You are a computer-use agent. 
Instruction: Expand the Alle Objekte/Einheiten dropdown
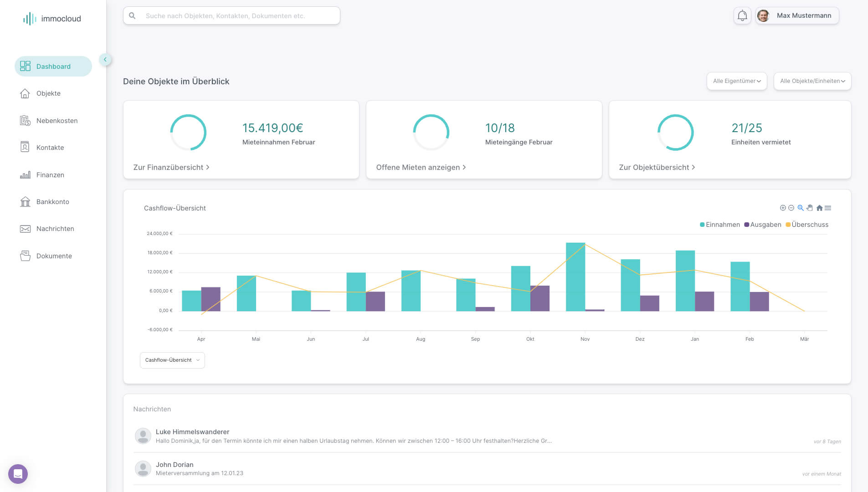[812, 81]
